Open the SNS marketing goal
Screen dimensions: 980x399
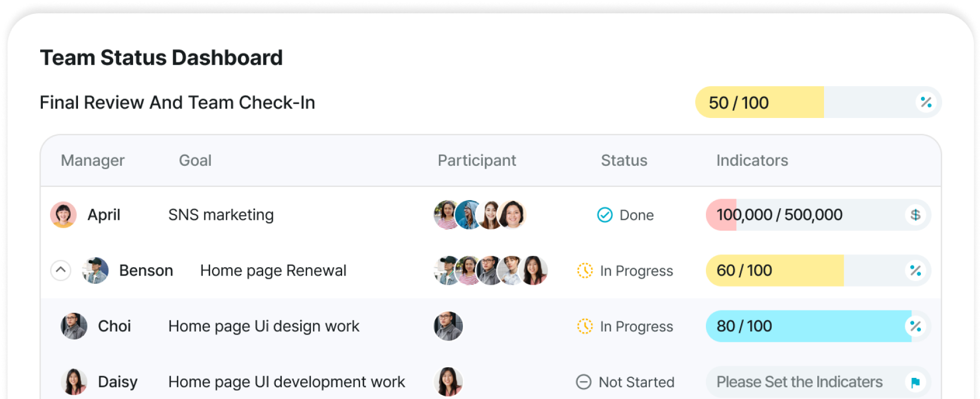221,215
